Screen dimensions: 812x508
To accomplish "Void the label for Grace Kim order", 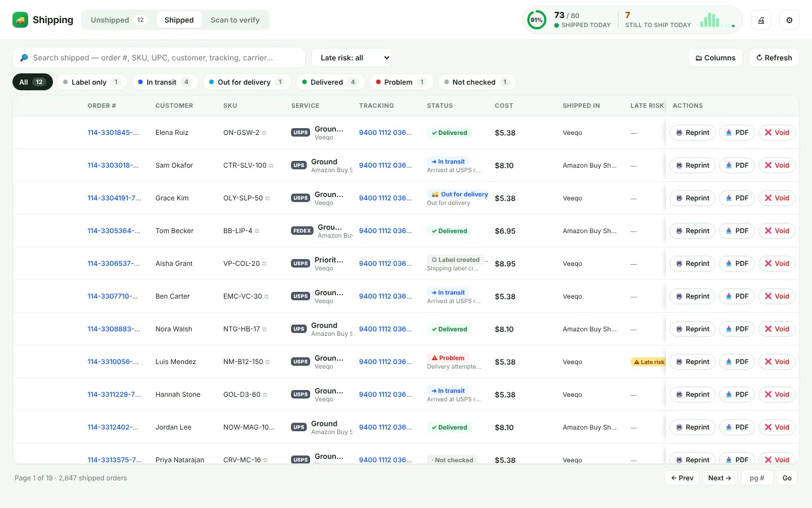I will coord(777,198).
